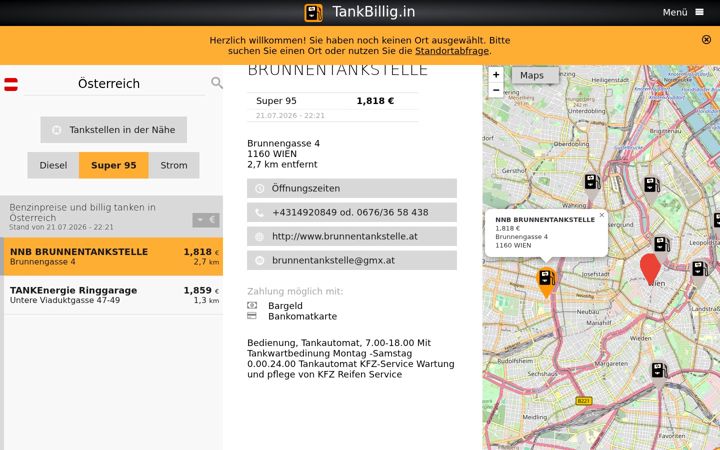This screenshot has width=720, height=450.
Task: Click the station marker just above the red pin
Action: click(x=662, y=247)
